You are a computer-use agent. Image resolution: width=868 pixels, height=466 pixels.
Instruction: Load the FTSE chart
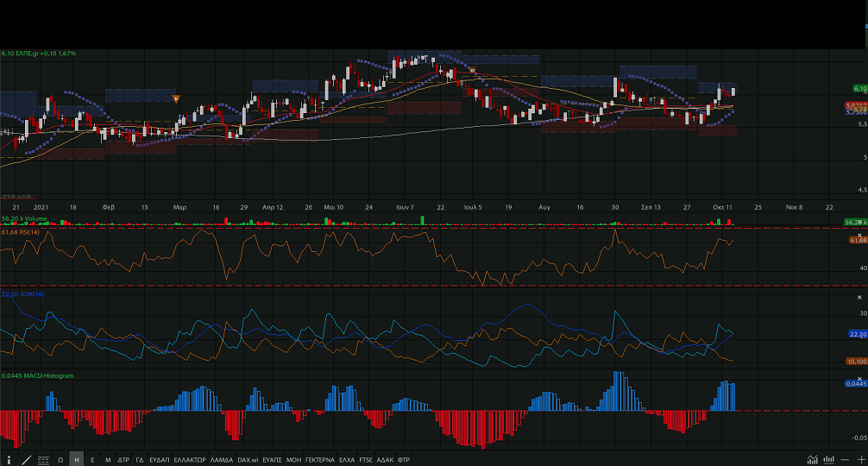pos(366,460)
